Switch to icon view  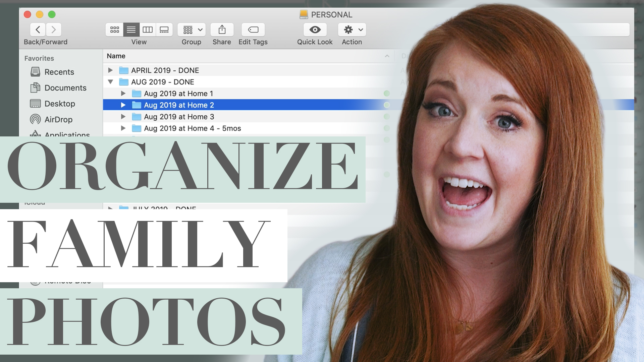pyautogui.click(x=114, y=29)
